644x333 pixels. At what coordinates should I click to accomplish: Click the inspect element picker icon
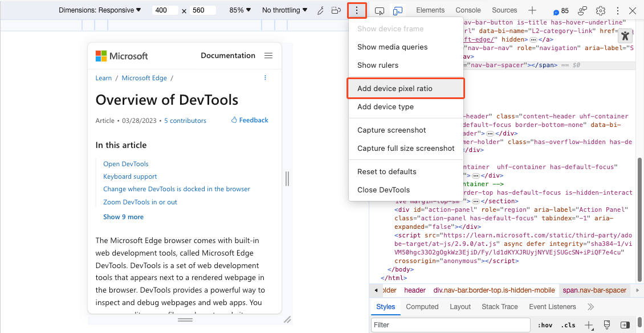[x=380, y=11]
